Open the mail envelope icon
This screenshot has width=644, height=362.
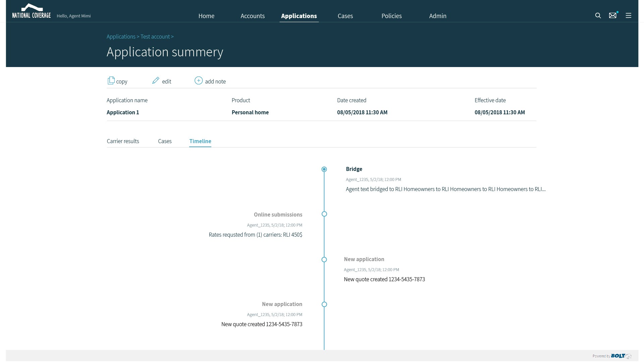[x=612, y=16]
